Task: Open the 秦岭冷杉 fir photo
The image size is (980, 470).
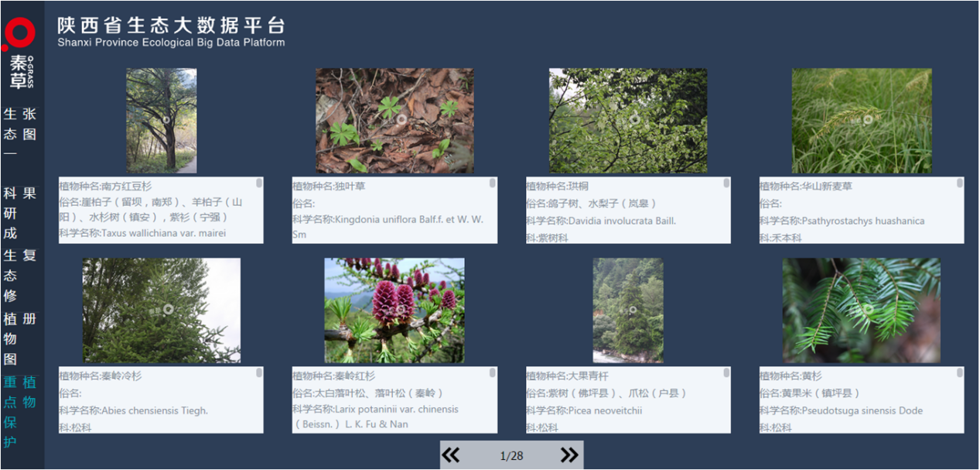Action: [x=162, y=310]
